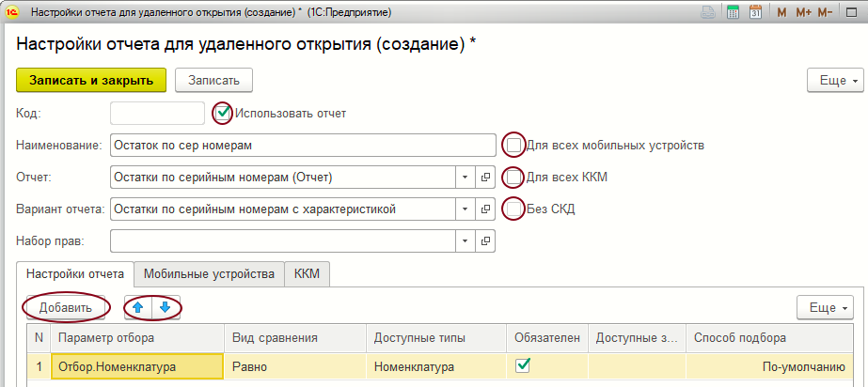Toggle Обязателен checkbox in row 1
Viewport: 868px width, 387px height.
(523, 365)
